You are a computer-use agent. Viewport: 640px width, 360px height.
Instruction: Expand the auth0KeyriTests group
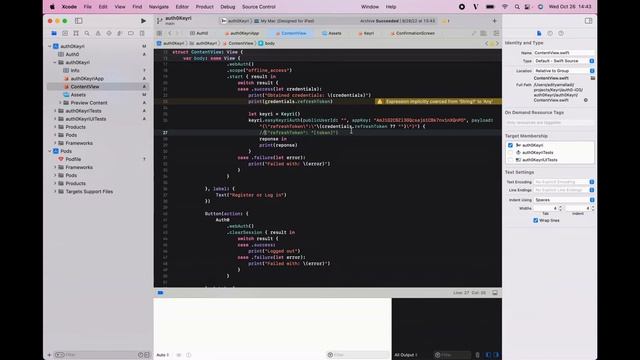coord(55,111)
